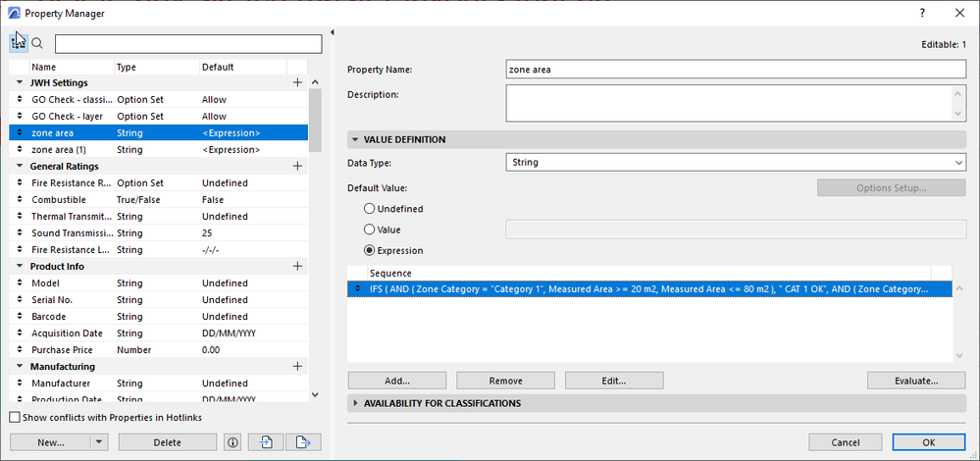Viewport: 980px width, 461px height.
Task: Click the Remove expression button
Action: 505,381
